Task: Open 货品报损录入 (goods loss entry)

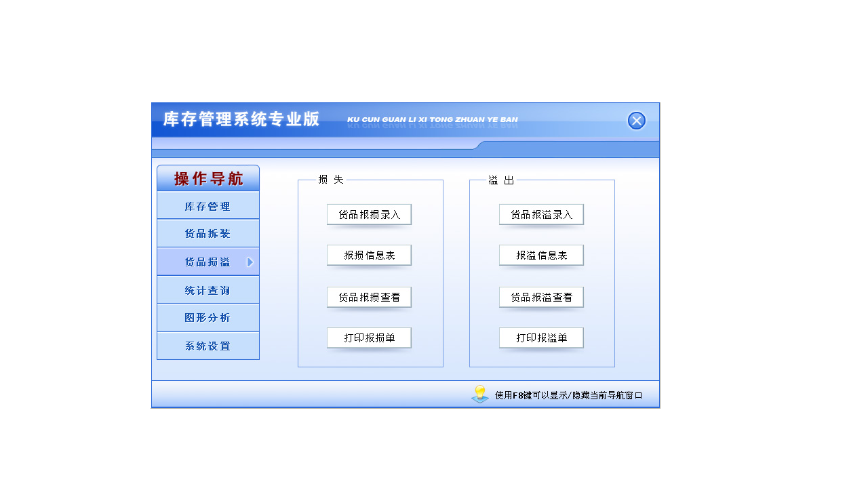Action: point(369,214)
